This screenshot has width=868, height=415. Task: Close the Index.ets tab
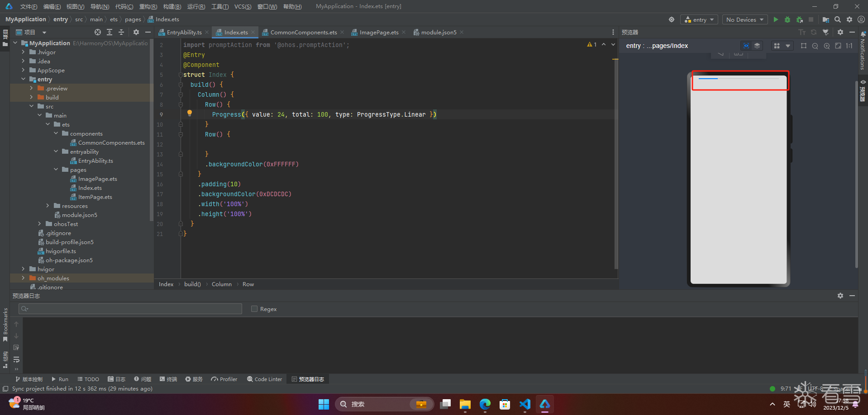[253, 32]
